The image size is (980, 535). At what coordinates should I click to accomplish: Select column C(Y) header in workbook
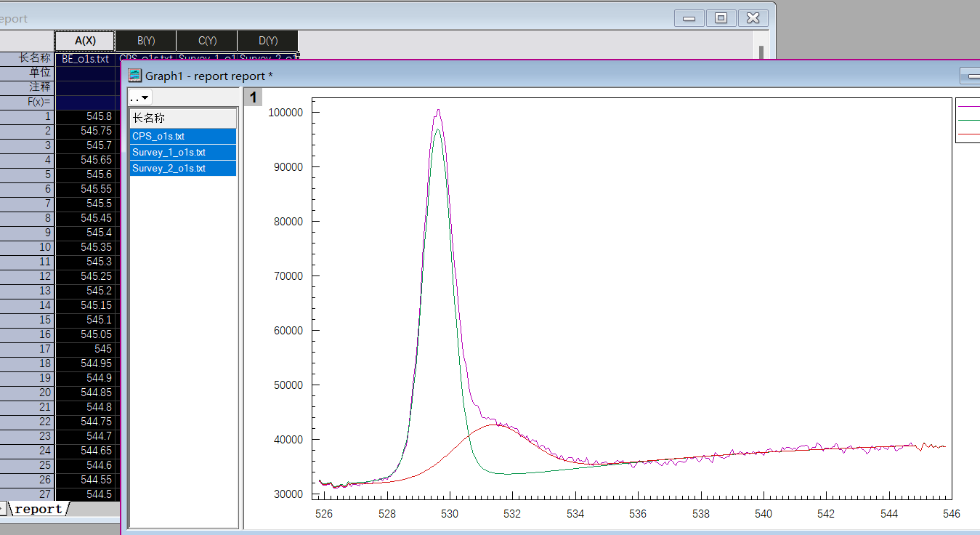[x=207, y=41]
